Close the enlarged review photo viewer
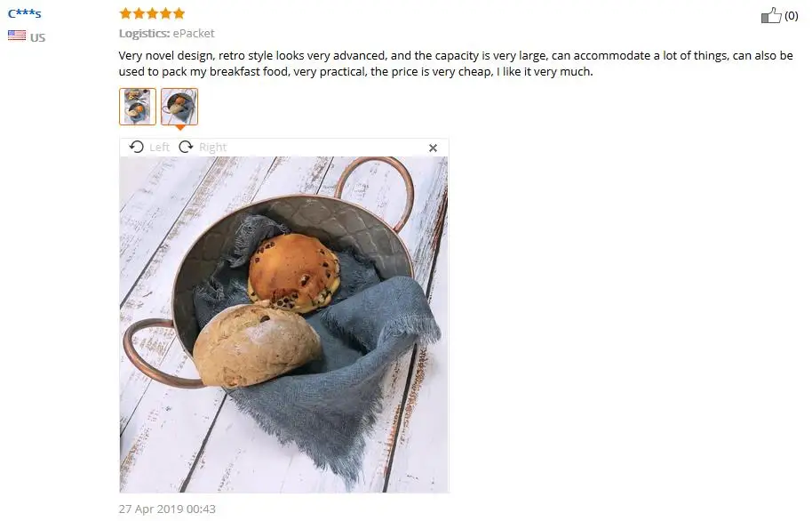Image resolution: width=812 pixels, height=521 pixels. coord(433,148)
